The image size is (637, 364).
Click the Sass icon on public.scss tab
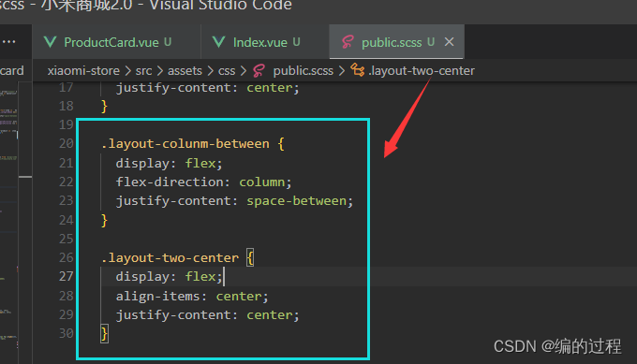(x=348, y=42)
